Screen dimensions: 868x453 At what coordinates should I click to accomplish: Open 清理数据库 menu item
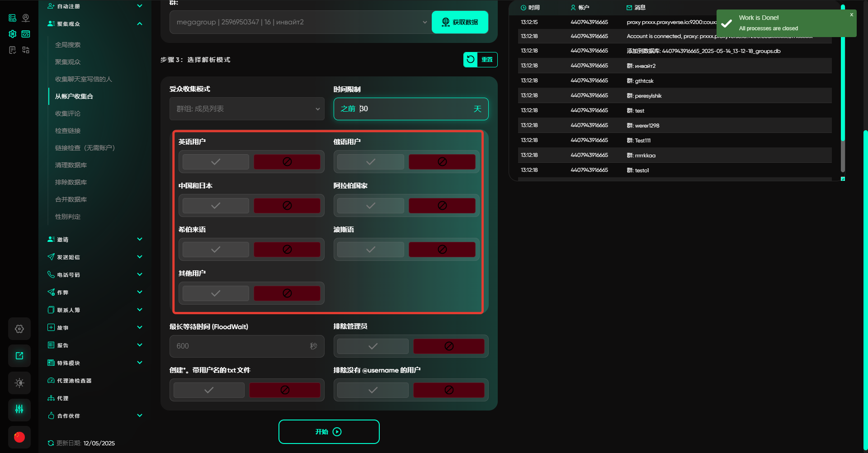click(71, 165)
